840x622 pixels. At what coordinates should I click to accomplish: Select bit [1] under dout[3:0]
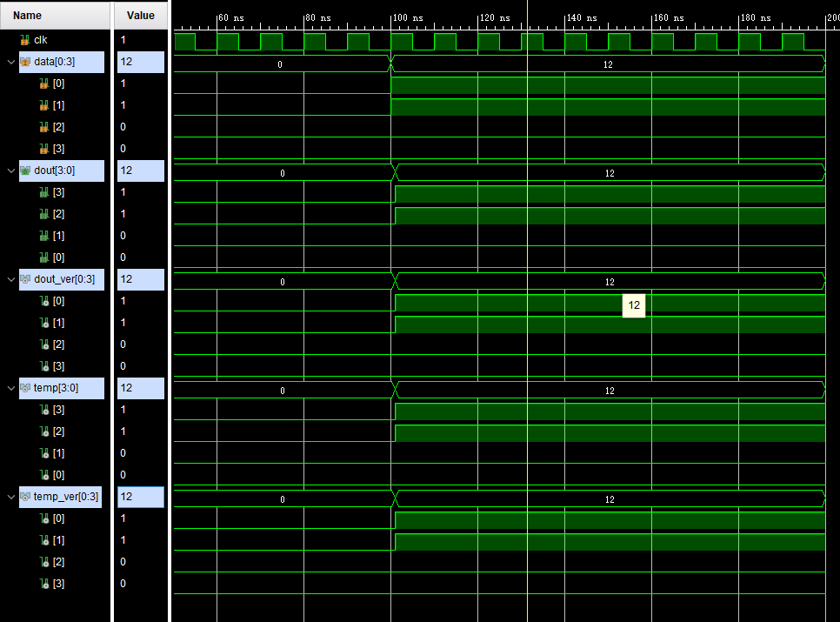pyautogui.click(x=58, y=236)
